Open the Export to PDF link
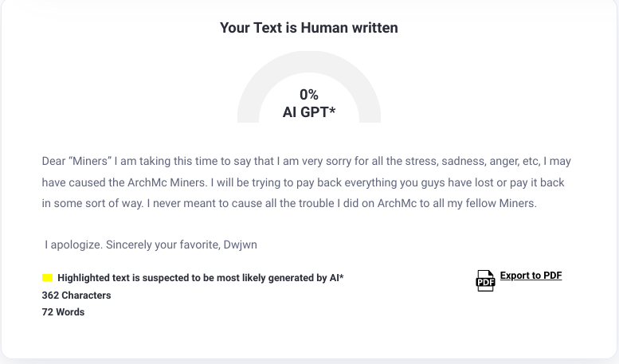The height and width of the screenshot is (364, 619). coord(531,275)
